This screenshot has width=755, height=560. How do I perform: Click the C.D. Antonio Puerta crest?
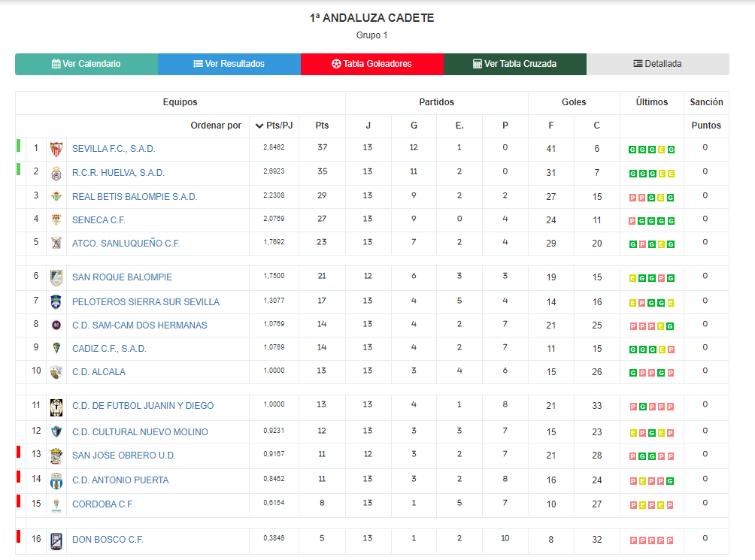click(x=56, y=481)
